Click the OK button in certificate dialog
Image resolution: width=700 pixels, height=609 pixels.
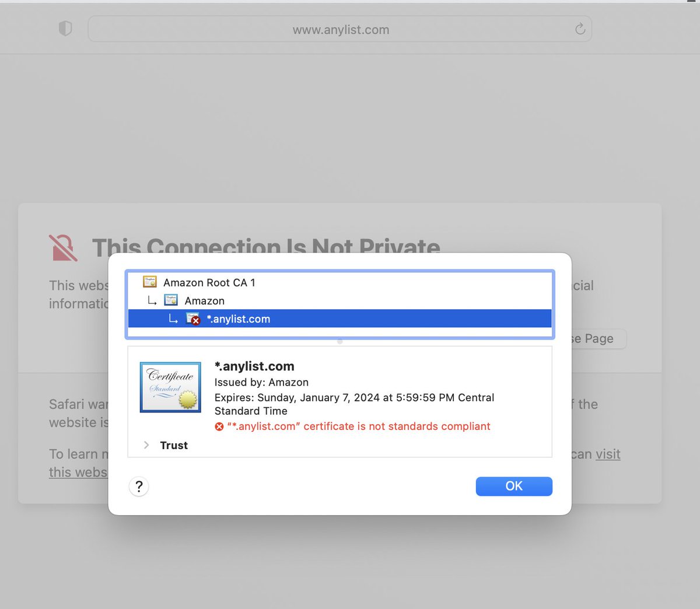coord(514,486)
